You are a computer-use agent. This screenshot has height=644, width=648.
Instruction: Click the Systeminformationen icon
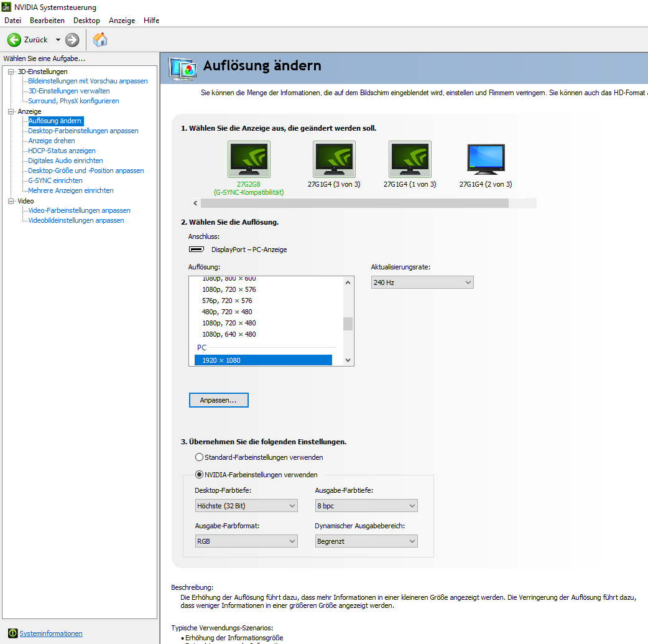tap(13, 633)
